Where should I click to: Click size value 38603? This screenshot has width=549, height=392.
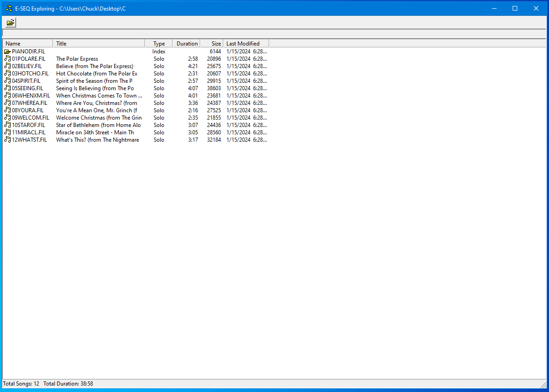214,88
